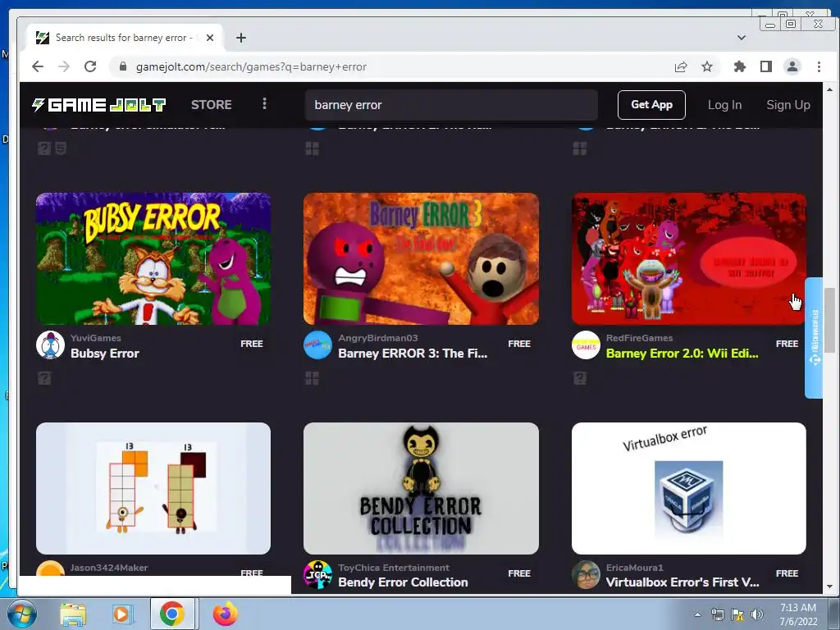Open the Windows Start menu

[21, 614]
